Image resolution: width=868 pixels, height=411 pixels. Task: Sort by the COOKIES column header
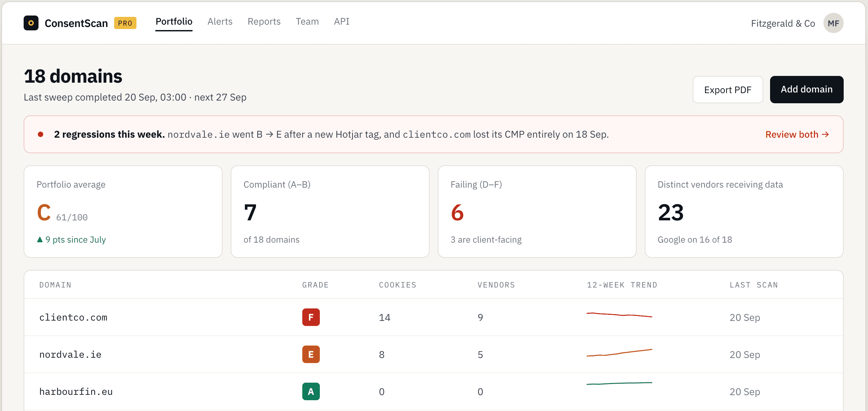[398, 285]
